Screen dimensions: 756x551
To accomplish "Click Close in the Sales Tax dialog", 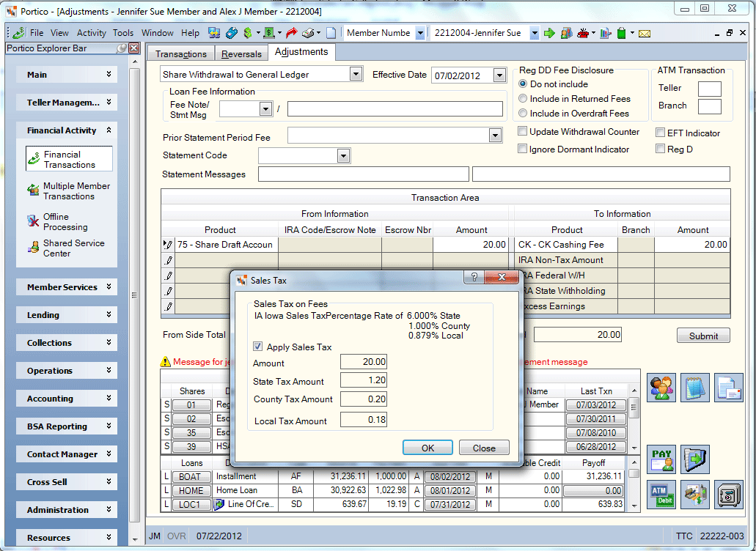I will pos(484,448).
